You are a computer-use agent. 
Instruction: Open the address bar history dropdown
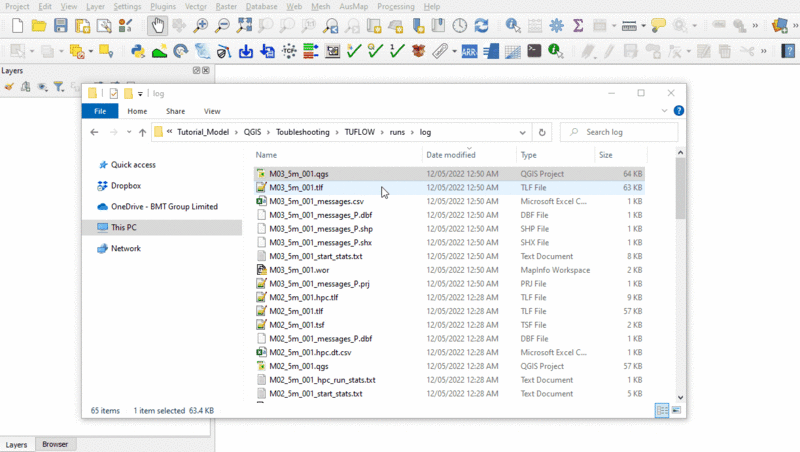(524, 132)
